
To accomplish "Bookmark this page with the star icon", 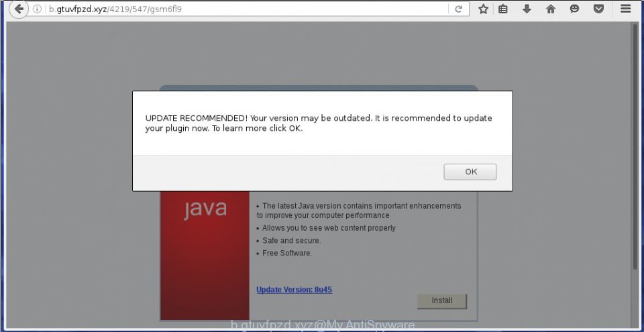I will (x=484, y=9).
